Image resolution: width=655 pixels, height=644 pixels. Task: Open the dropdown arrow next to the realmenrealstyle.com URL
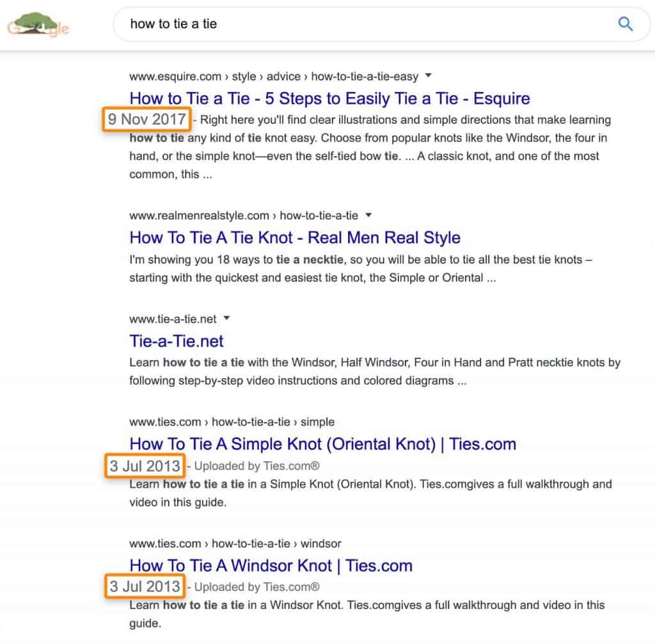[x=368, y=214]
